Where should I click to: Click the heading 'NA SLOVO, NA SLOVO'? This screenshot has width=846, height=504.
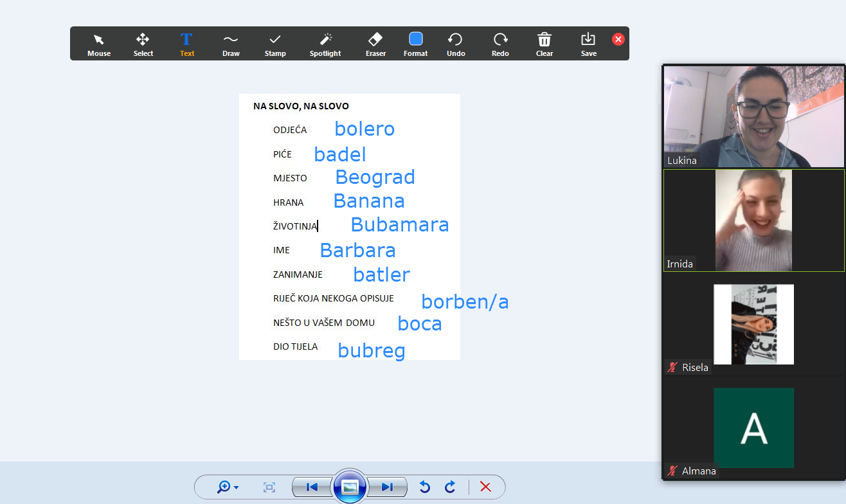coord(301,106)
